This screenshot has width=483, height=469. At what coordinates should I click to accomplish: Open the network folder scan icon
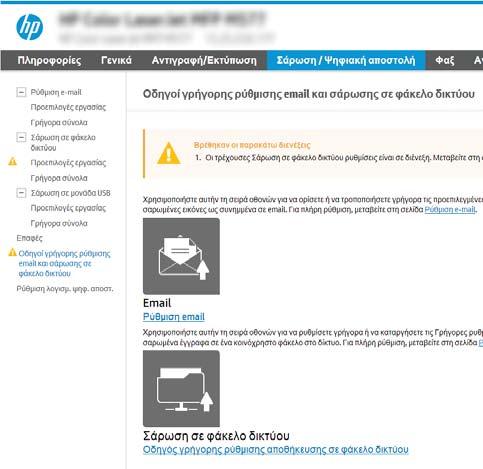pyautogui.click(x=181, y=388)
